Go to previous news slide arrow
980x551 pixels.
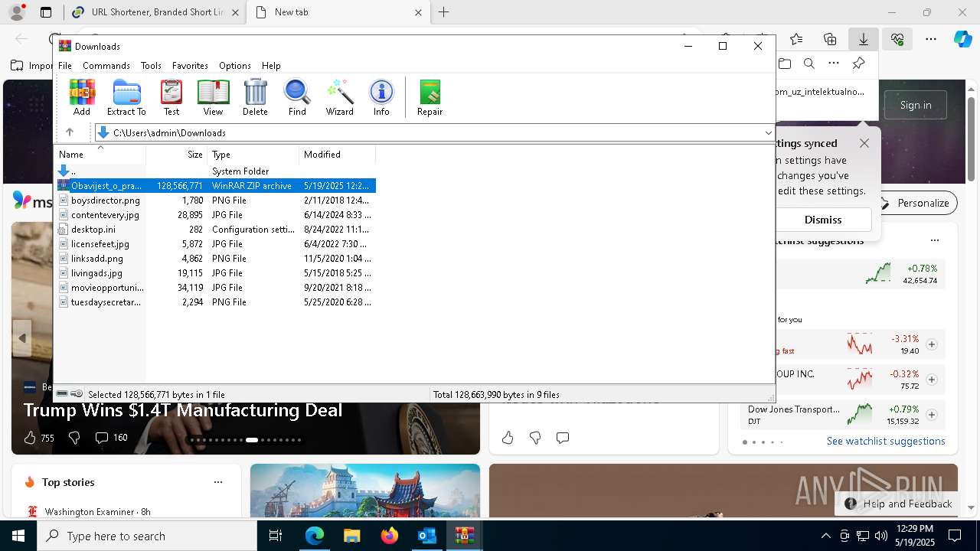22,338
